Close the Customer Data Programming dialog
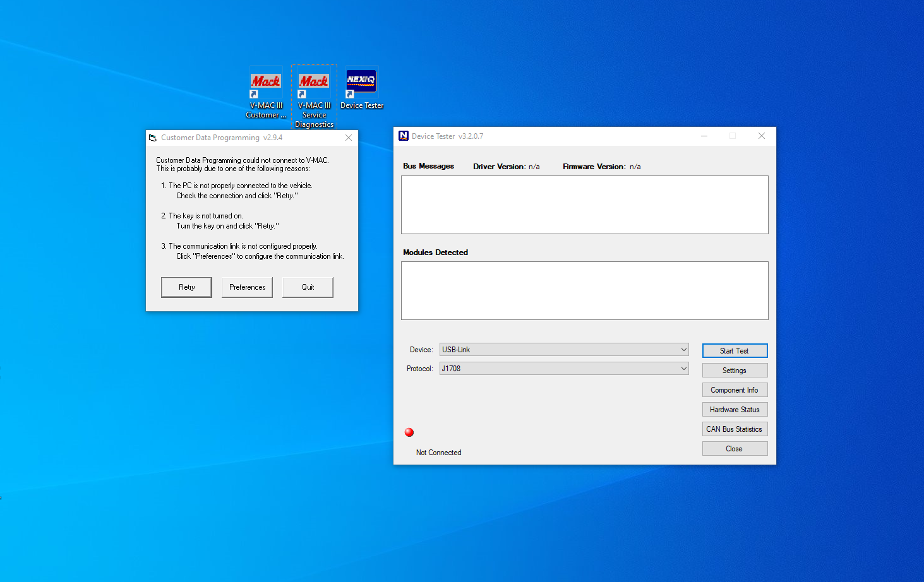This screenshot has width=924, height=582. click(349, 138)
